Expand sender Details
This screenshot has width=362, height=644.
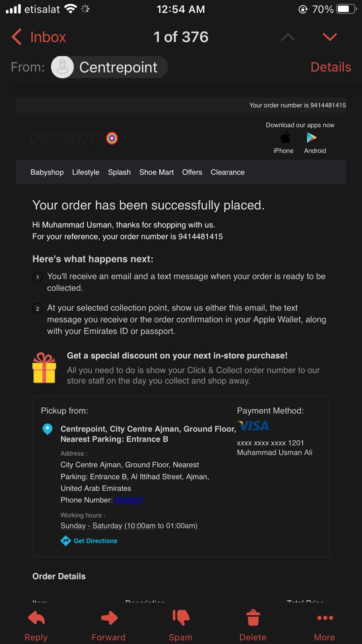tap(331, 67)
